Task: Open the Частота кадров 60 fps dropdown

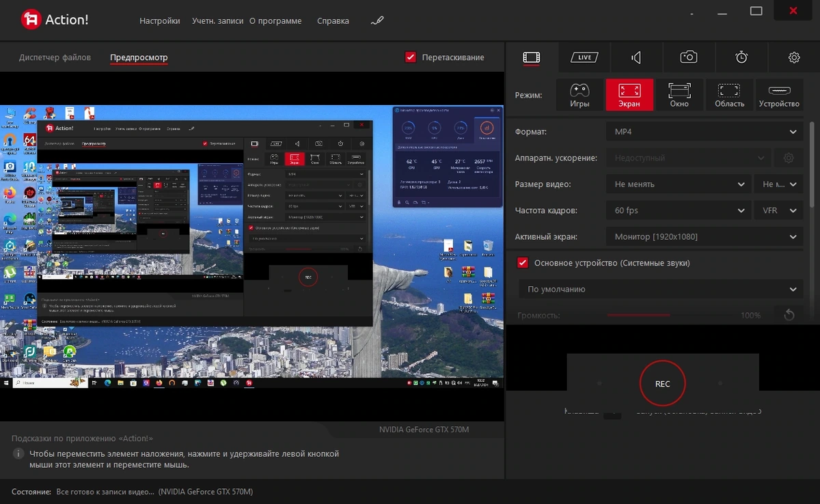Action: tap(679, 210)
